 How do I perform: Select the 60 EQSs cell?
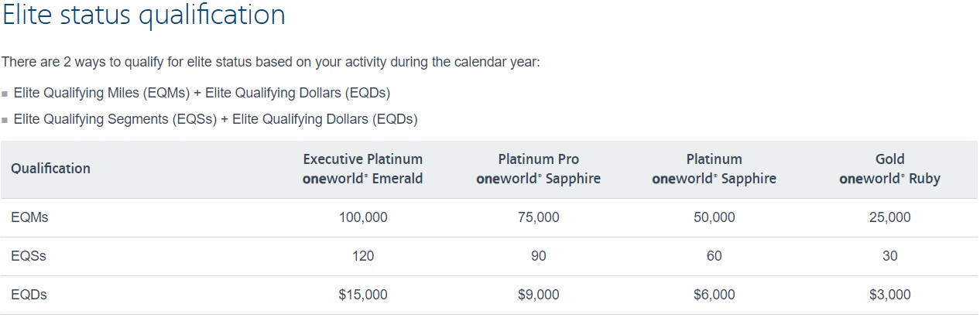(714, 256)
